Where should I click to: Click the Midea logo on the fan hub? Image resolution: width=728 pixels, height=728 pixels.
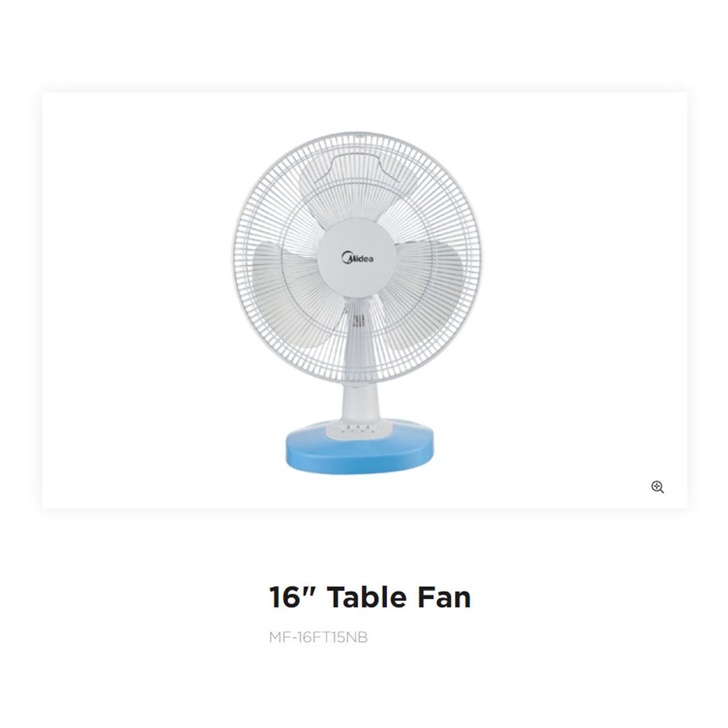coord(357,257)
